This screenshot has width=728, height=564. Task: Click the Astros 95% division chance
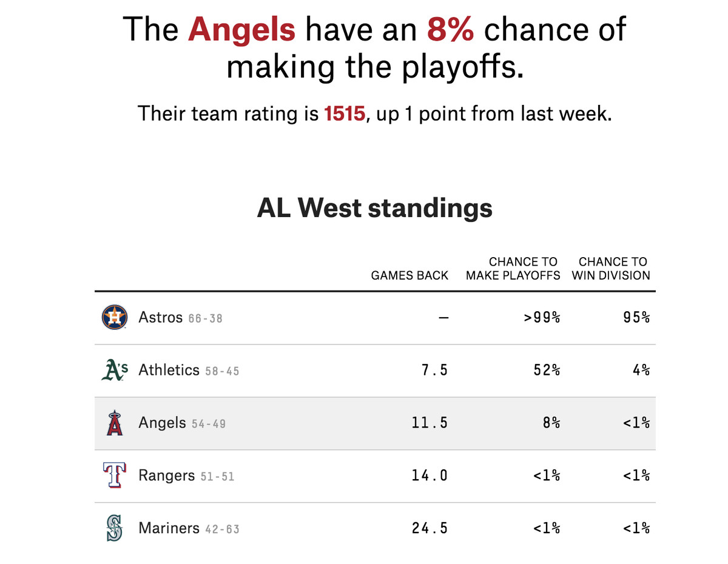pos(636,317)
